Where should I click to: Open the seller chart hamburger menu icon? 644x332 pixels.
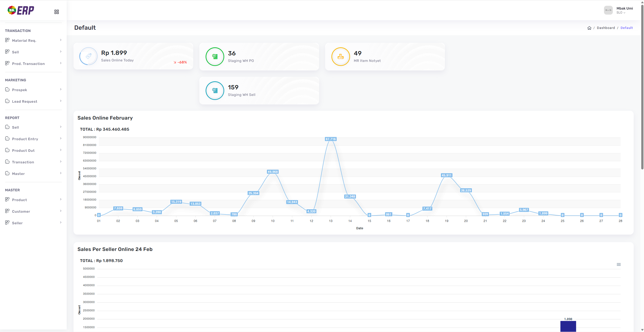[x=619, y=264]
